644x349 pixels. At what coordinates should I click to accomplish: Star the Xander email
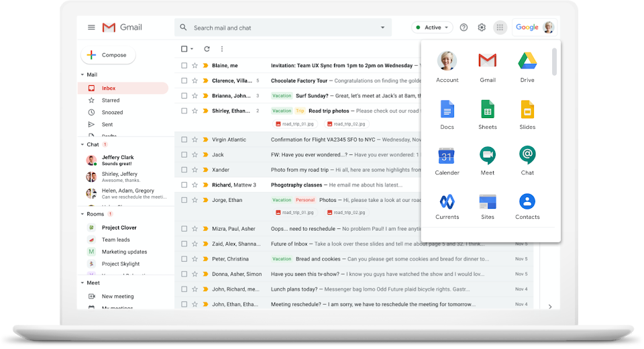click(195, 170)
